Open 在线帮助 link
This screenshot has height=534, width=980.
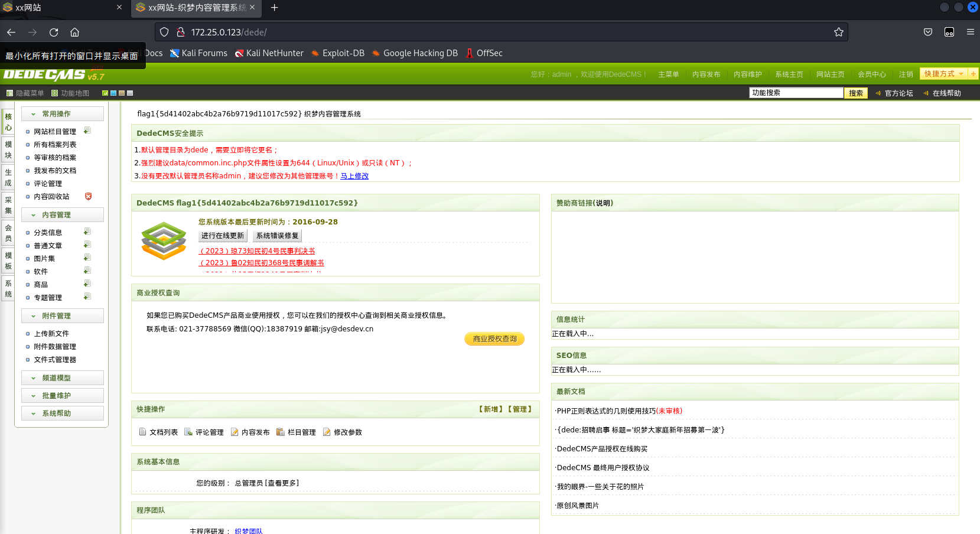point(947,93)
